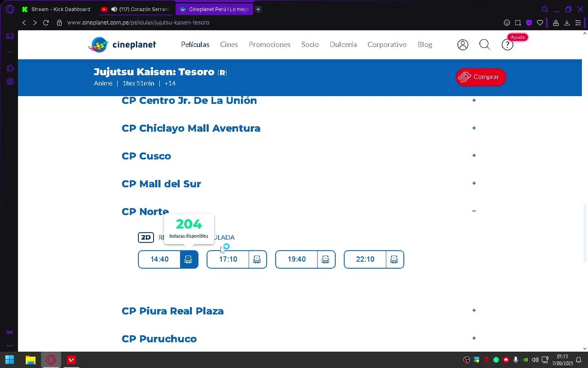Open the user account icon on Cineplanet
Image resolution: width=588 pixels, height=368 pixels.
click(463, 44)
